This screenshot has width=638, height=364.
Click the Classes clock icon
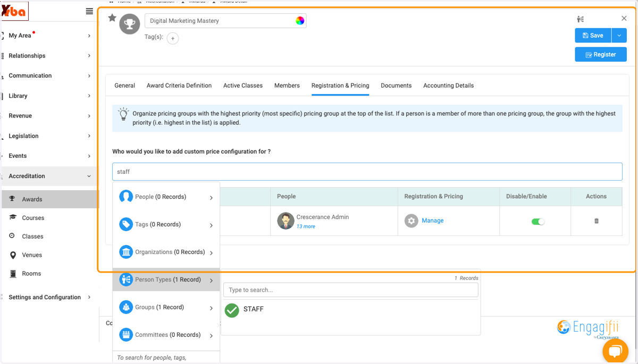coord(12,235)
